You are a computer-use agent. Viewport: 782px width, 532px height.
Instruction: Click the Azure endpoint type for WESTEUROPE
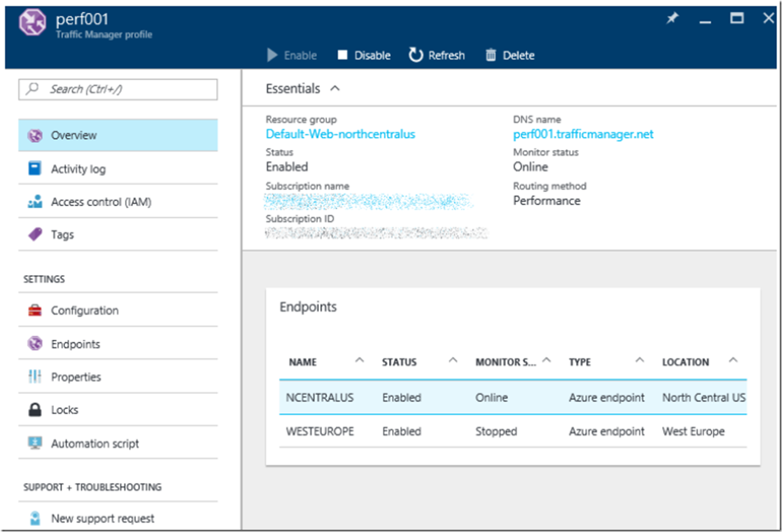click(x=606, y=431)
